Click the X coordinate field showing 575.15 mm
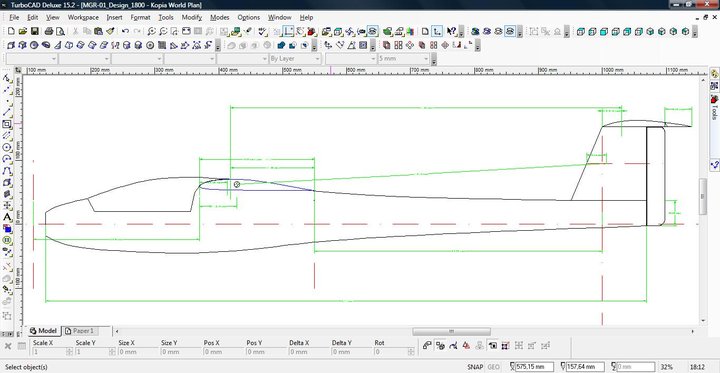Viewport: 720px width, 373px height. 534,367
